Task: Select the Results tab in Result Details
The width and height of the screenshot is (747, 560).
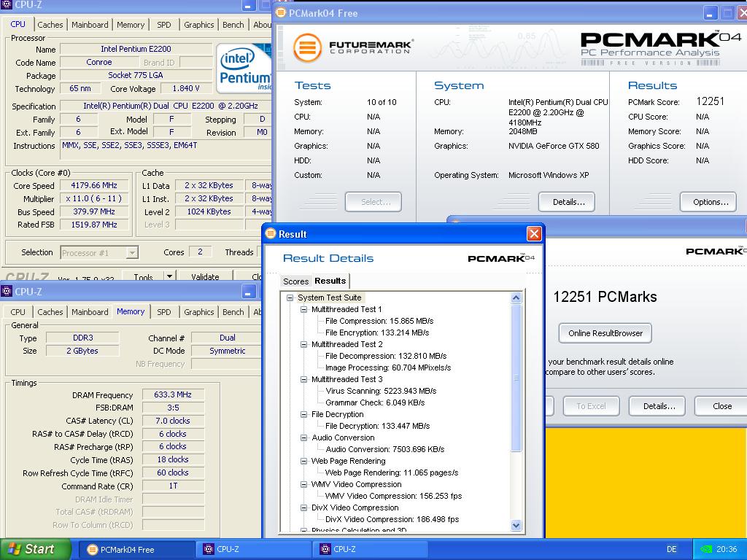Action: pos(330,281)
